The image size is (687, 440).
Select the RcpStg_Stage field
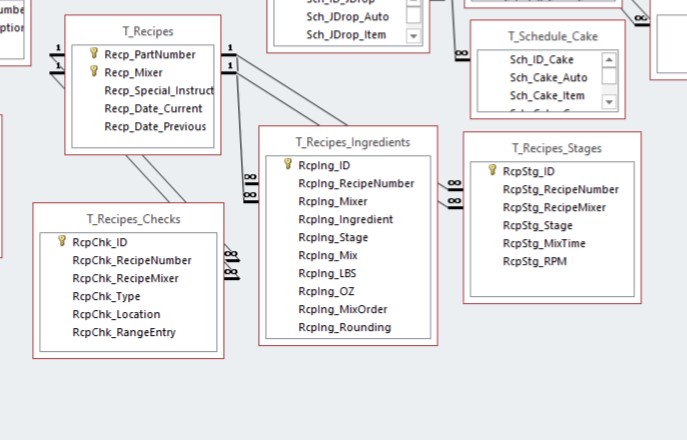coord(538,226)
